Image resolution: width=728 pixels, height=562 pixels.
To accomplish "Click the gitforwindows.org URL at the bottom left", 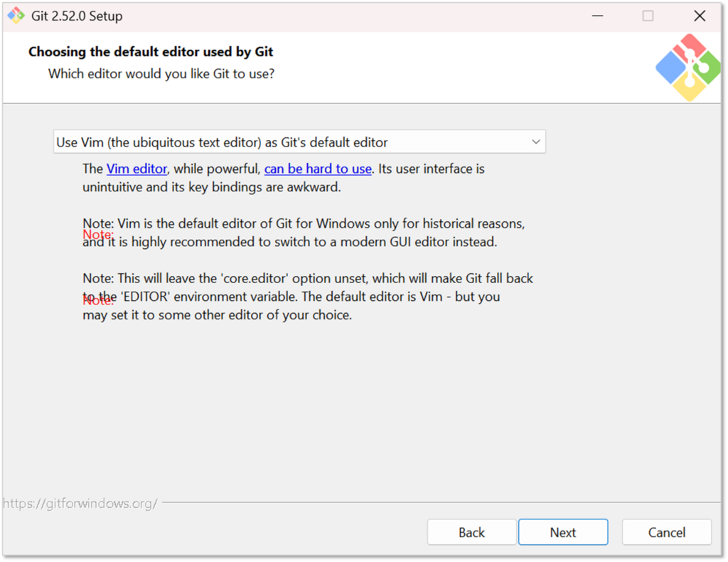I will click(80, 504).
